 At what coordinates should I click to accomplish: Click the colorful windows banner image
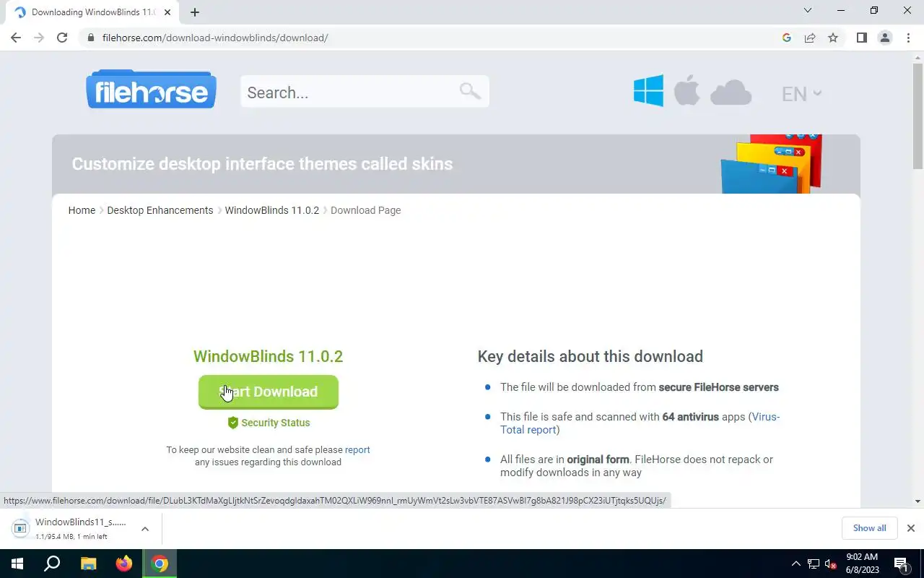pyautogui.click(x=772, y=164)
